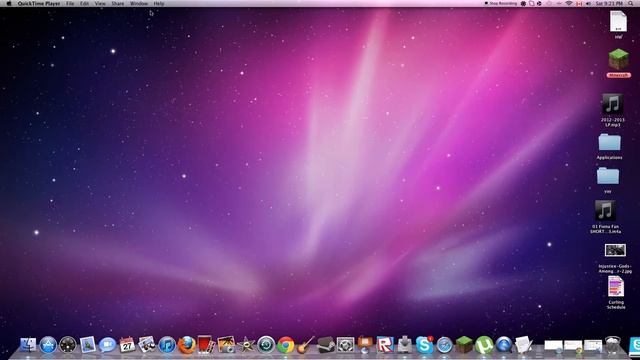Open iPhoto from the dock
The image size is (640, 360).
click(226, 345)
